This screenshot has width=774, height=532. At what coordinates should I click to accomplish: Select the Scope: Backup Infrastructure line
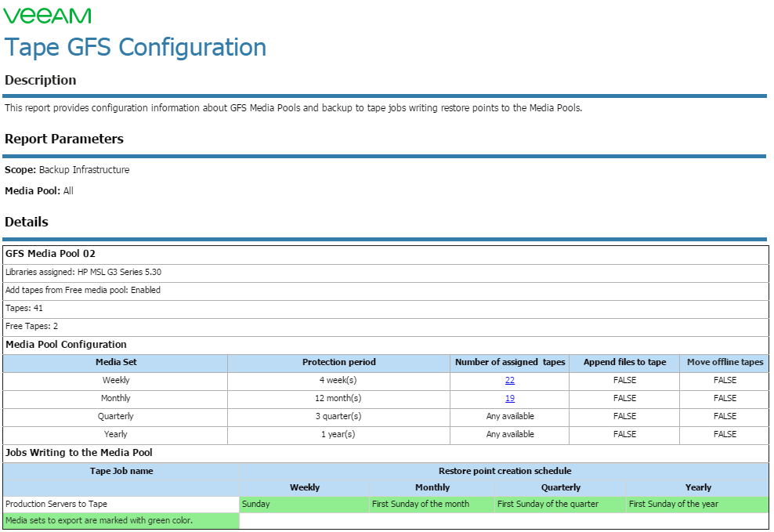[x=67, y=170]
